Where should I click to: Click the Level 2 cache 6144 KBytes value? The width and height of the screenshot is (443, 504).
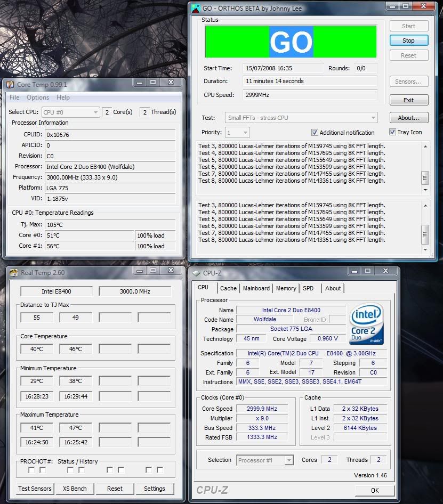point(360,428)
